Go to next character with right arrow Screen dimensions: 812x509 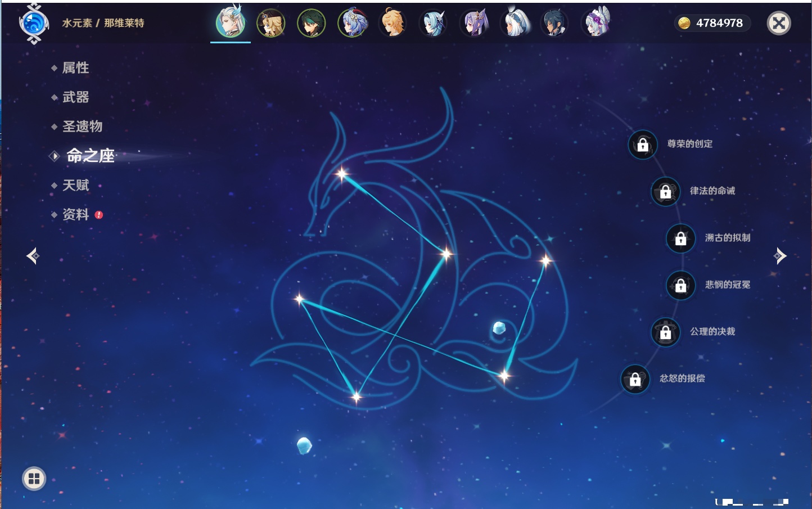[780, 256]
